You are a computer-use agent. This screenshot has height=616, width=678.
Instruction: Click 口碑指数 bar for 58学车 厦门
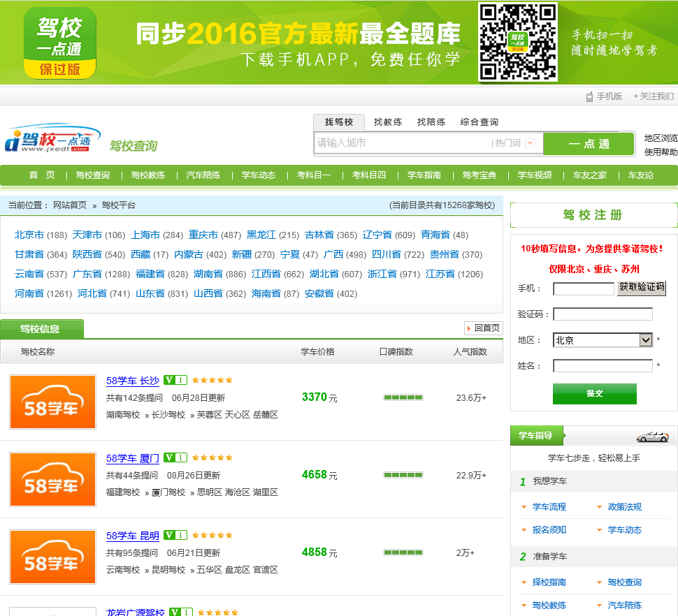[x=403, y=475]
